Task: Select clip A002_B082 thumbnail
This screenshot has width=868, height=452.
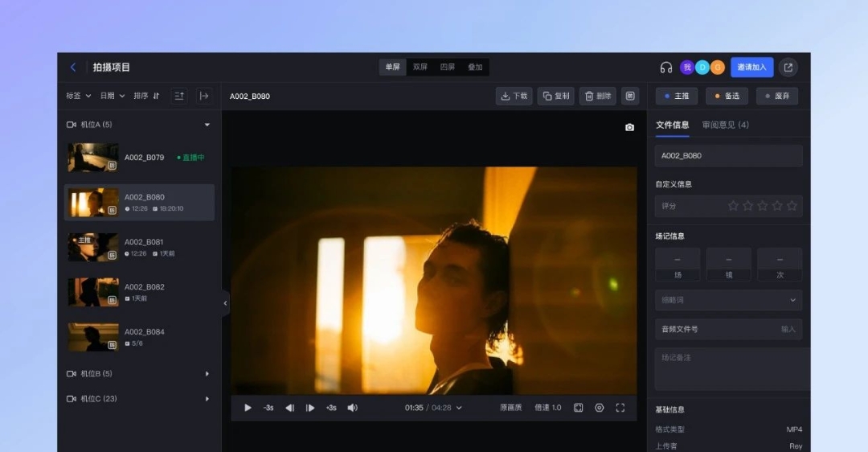Action: point(93,292)
